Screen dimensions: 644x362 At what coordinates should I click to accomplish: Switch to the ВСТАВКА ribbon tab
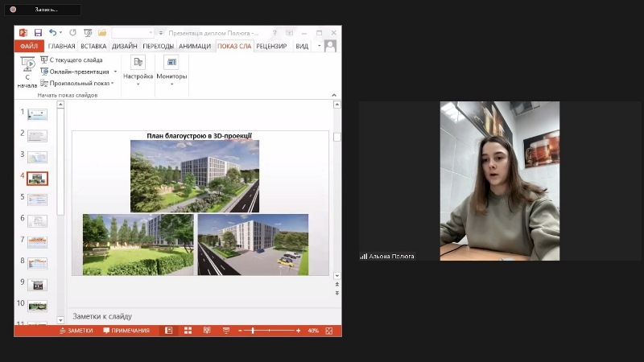[93, 46]
